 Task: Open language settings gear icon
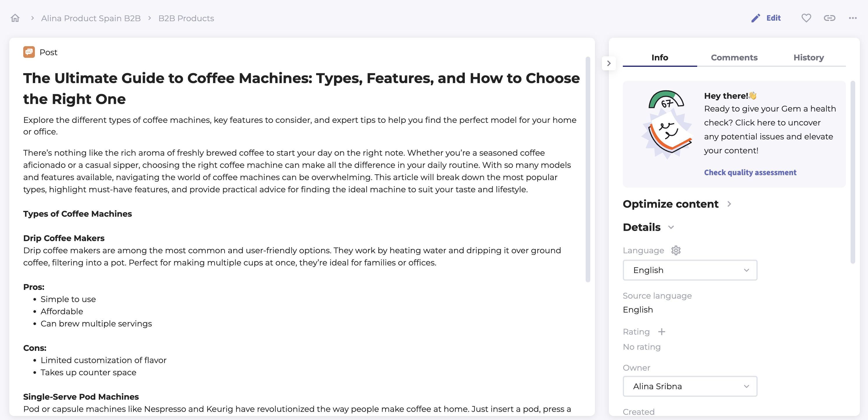tap(676, 250)
